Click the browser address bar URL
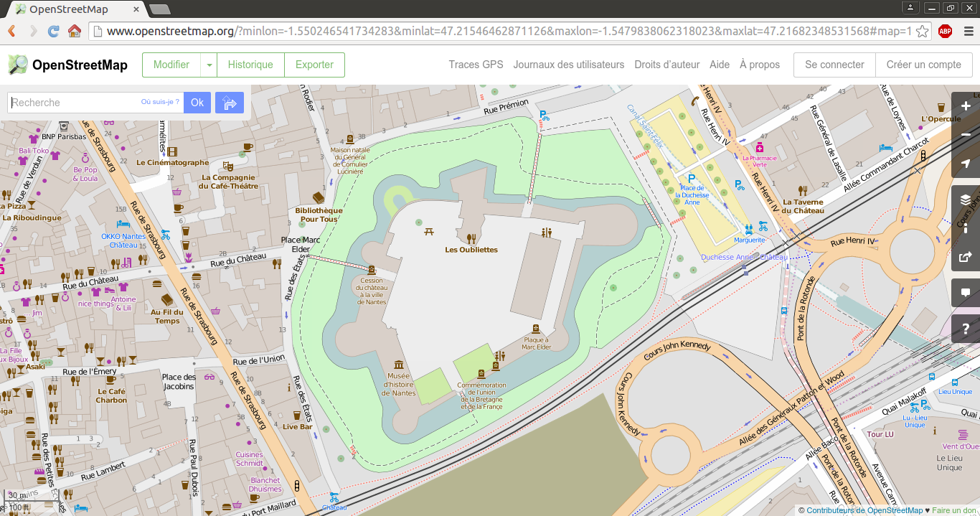This screenshot has height=516, width=980. [x=509, y=32]
